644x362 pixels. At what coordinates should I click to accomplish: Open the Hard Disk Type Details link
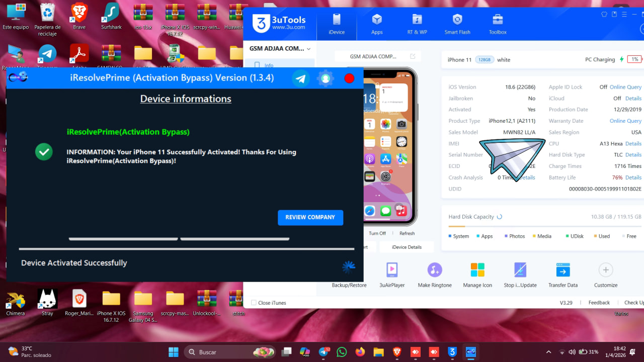click(x=633, y=155)
